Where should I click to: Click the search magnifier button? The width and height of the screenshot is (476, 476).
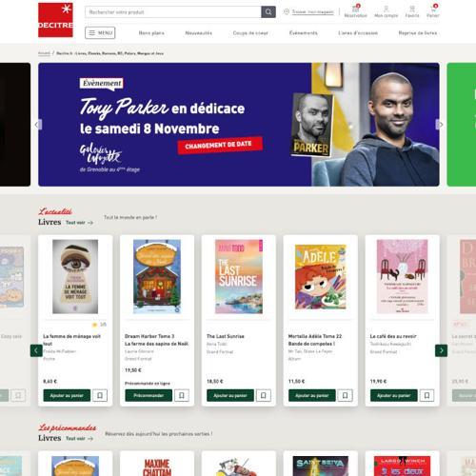click(x=268, y=12)
